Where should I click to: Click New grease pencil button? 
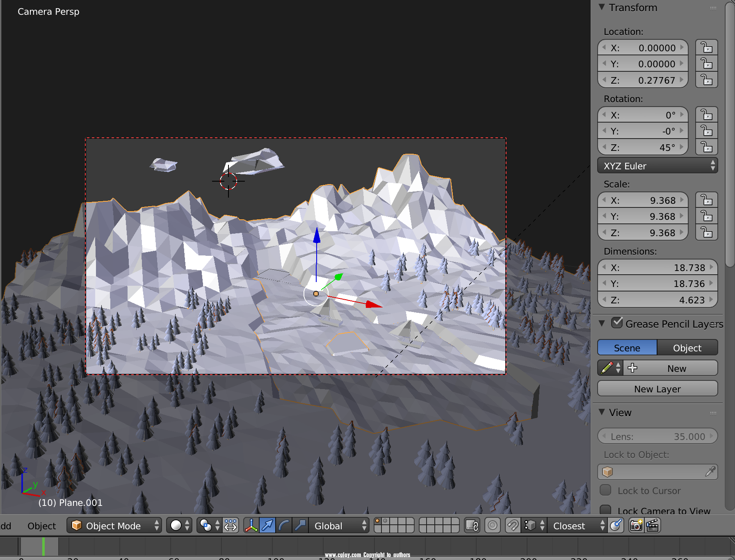tap(677, 368)
